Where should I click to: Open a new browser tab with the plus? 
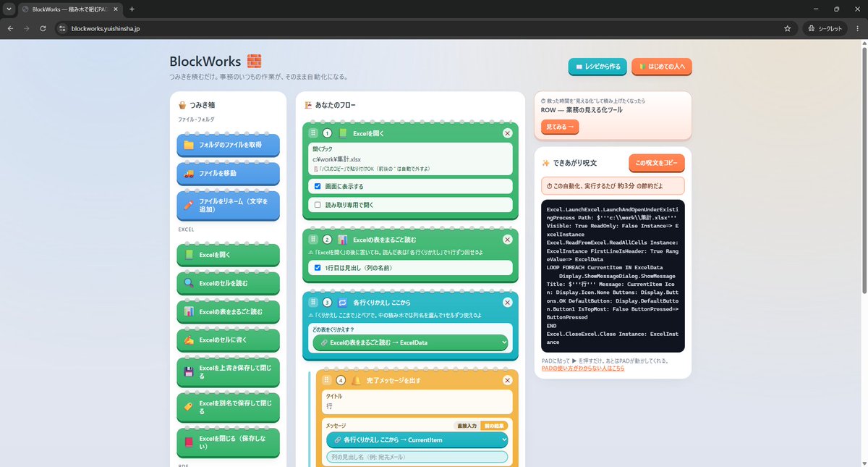[132, 9]
